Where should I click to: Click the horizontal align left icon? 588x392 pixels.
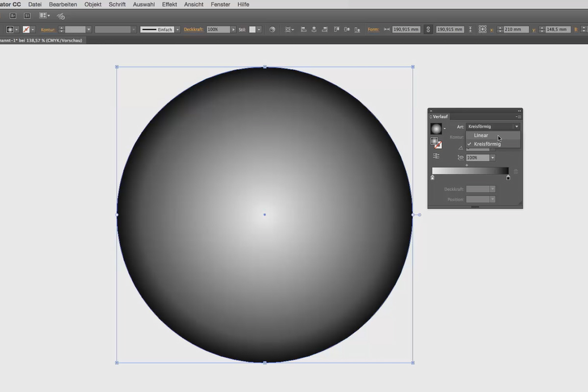click(x=303, y=29)
